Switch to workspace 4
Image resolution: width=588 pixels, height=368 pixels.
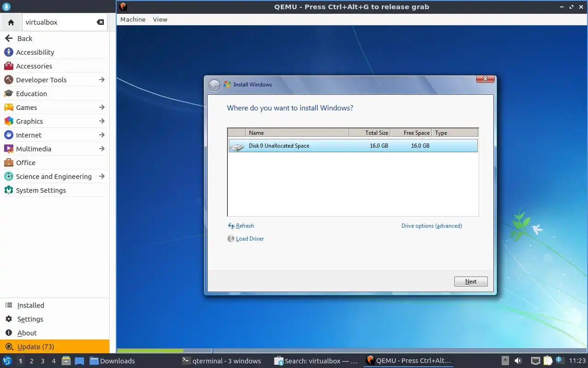54,361
